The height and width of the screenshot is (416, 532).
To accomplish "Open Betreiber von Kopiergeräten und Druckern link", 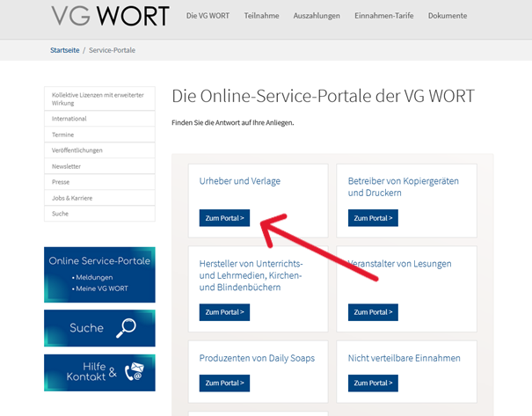I will [403, 186].
